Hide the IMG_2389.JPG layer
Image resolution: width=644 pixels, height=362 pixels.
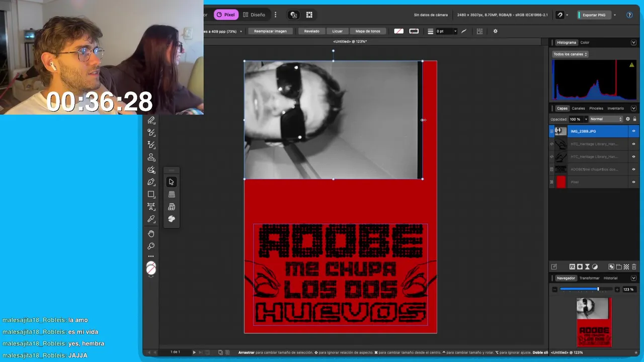click(x=633, y=131)
